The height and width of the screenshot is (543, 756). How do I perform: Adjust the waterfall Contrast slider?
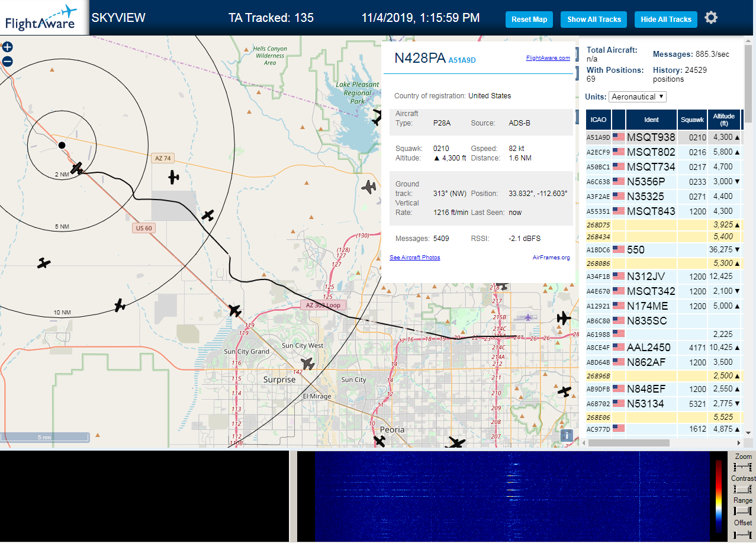(742, 489)
